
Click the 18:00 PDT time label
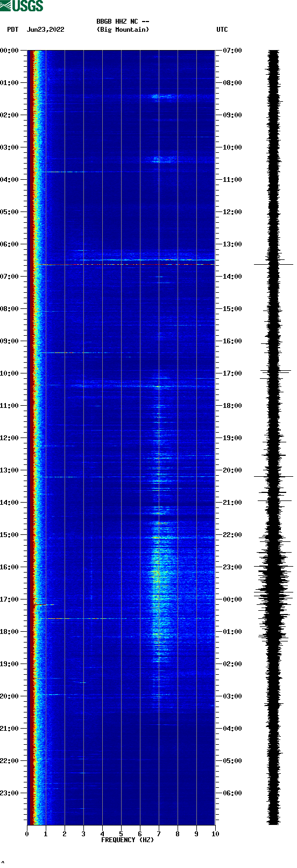pyautogui.click(x=10, y=632)
